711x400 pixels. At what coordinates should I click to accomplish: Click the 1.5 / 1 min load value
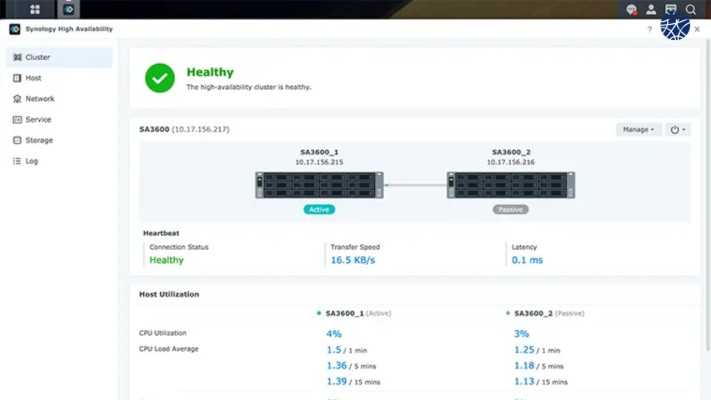[x=347, y=350]
